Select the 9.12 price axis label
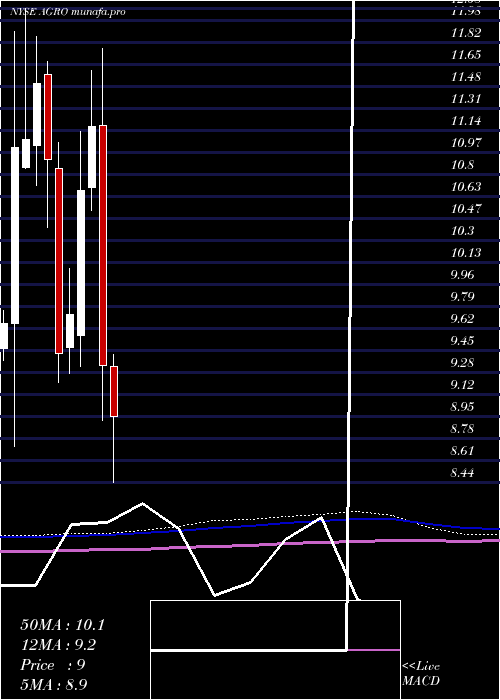 pos(462,384)
